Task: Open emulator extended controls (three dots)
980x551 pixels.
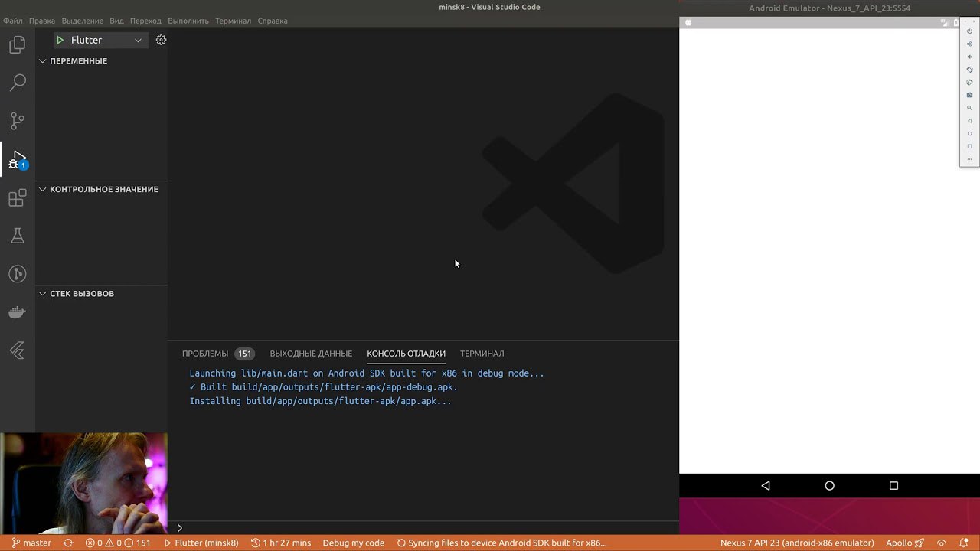Action: 969,158
